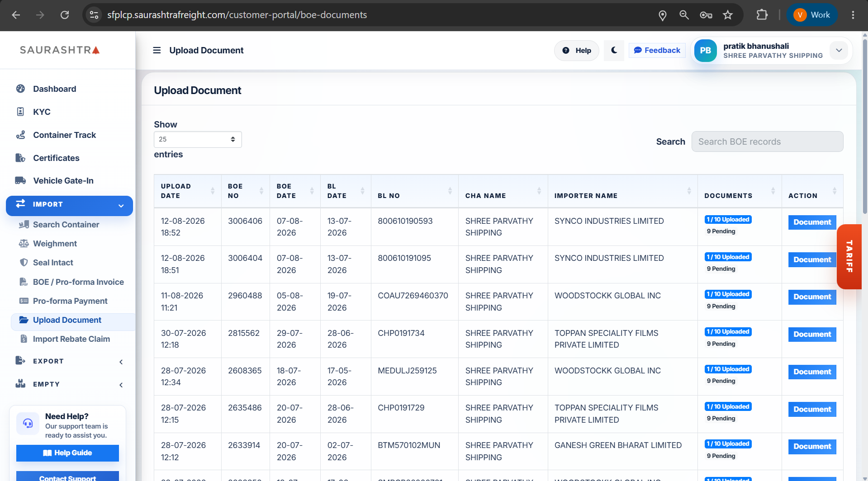The width and height of the screenshot is (868, 481).
Task: Open Search Container submenu item
Action: point(66,225)
